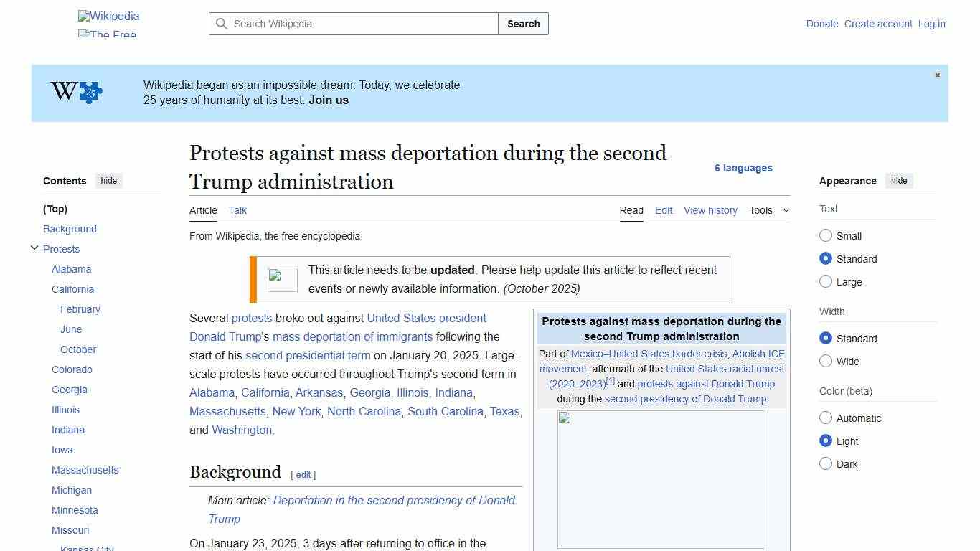Switch color scheme to Dark
Screen dimensions: 980x551
click(826, 464)
